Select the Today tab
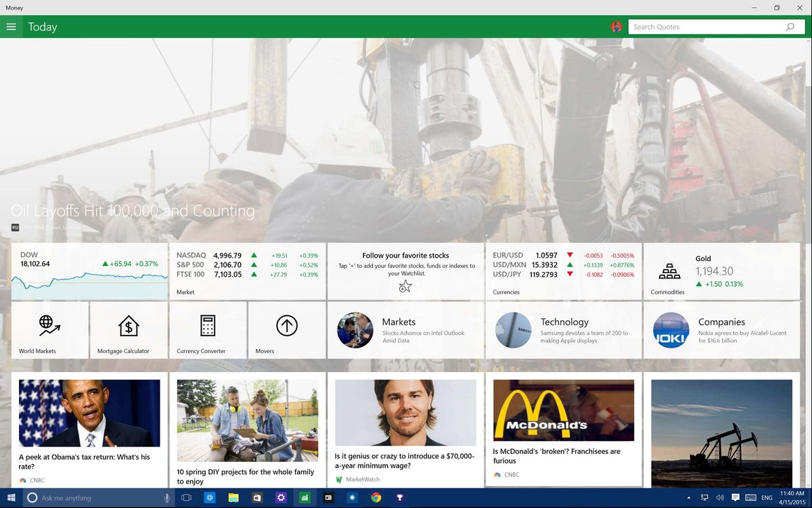Image resolution: width=812 pixels, height=508 pixels. (x=43, y=27)
